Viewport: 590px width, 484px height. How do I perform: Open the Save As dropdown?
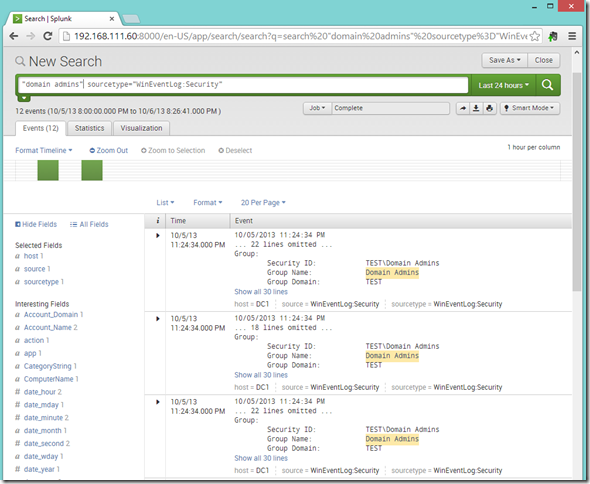pos(505,60)
